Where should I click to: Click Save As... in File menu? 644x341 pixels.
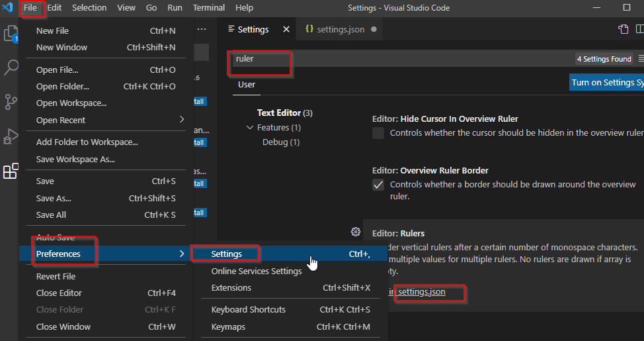tap(106, 198)
